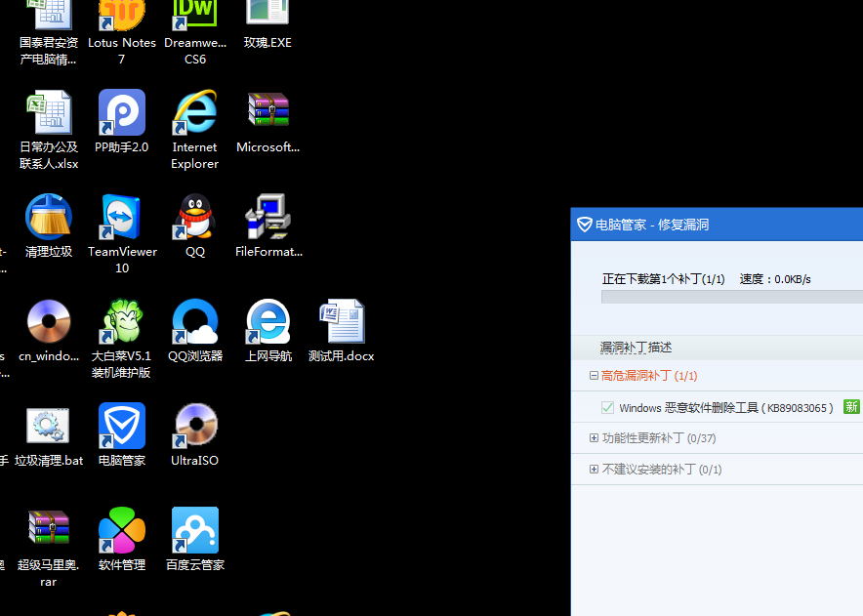Click the 电脑管家 - 修复漏洞 window title
863x616 pixels.
(x=652, y=225)
